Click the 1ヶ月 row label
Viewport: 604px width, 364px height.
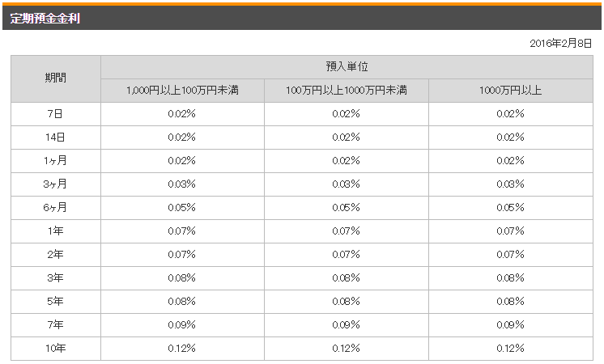pos(56,161)
